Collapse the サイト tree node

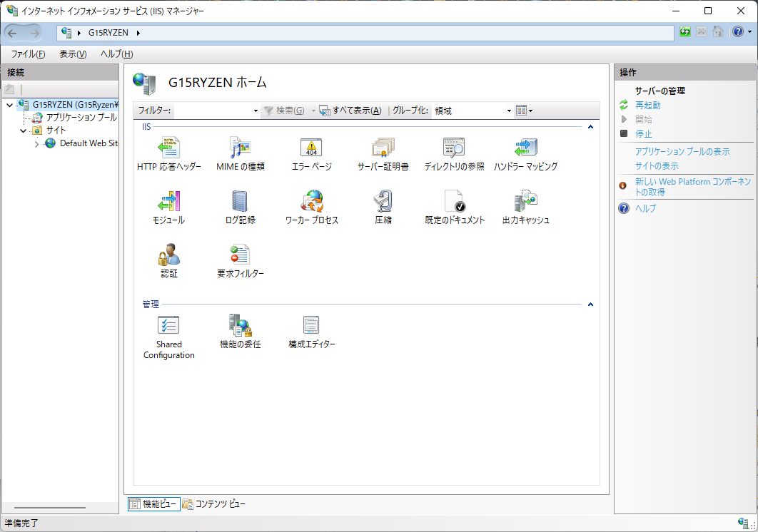tap(24, 131)
